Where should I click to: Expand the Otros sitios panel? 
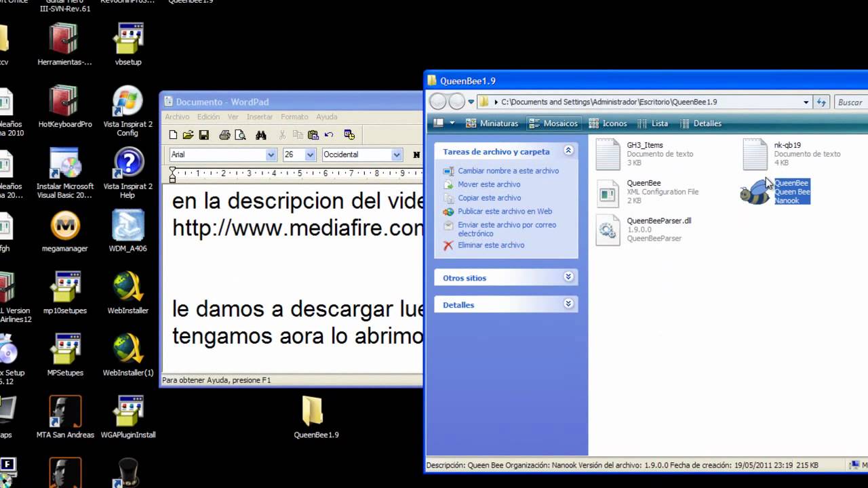pos(568,277)
